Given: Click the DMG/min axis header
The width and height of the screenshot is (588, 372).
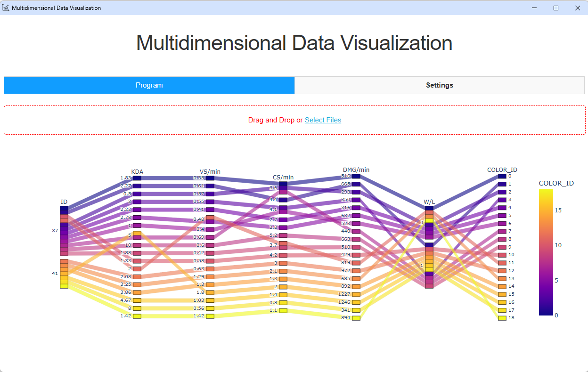Looking at the screenshot, I should (x=356, y=170).
